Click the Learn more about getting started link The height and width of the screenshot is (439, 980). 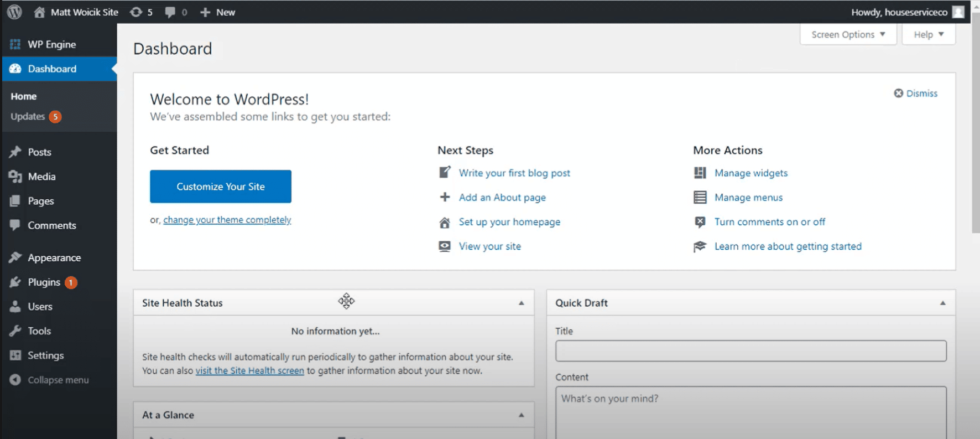coord(788,246)
